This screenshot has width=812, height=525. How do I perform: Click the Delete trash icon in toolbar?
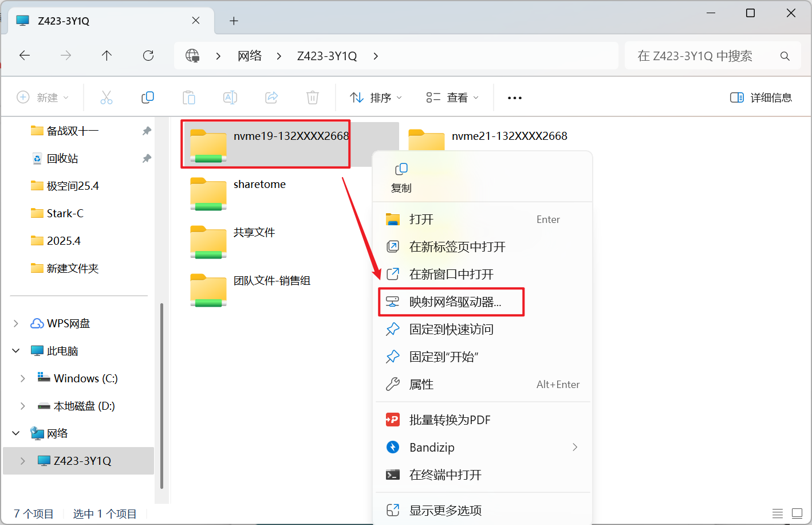(x=313, y=97)
